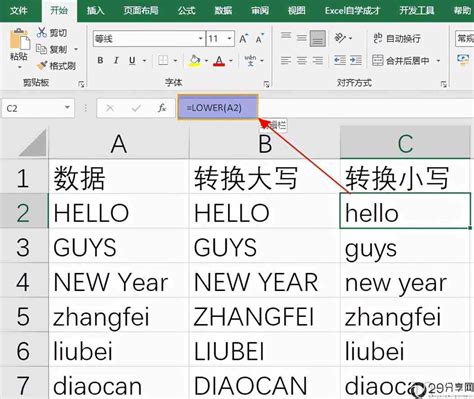Image resolution: width=474 pixels, height=399 pixels.
Task: Decrease font size with small A
Action: pyautogui.click(x=260, y=39)
